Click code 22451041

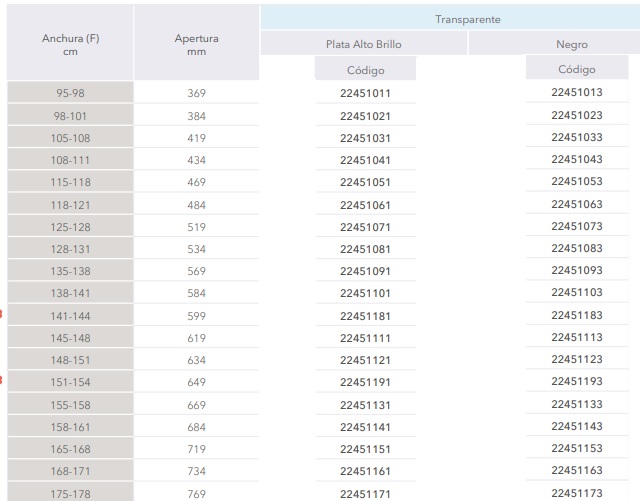point(365,160)
